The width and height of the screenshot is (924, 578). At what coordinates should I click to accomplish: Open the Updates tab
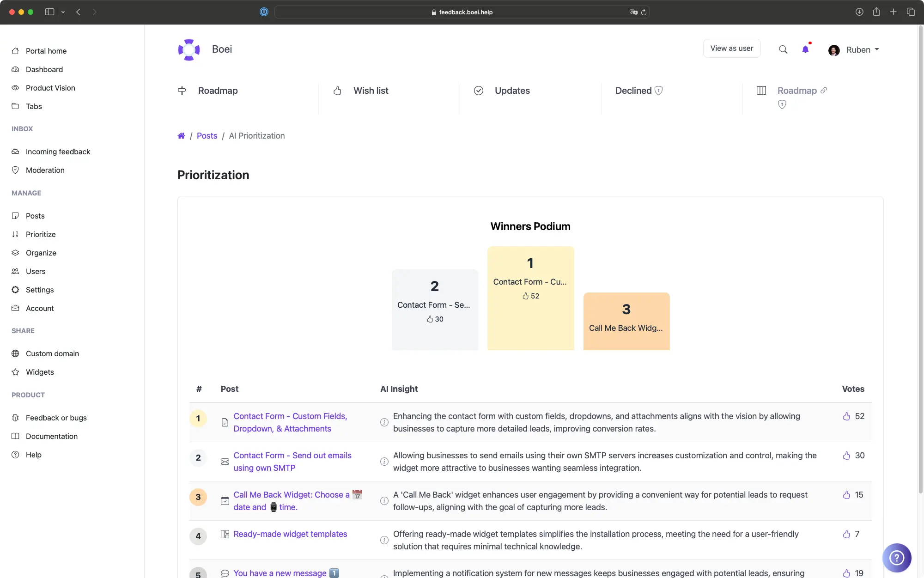(x=513, y=91)
